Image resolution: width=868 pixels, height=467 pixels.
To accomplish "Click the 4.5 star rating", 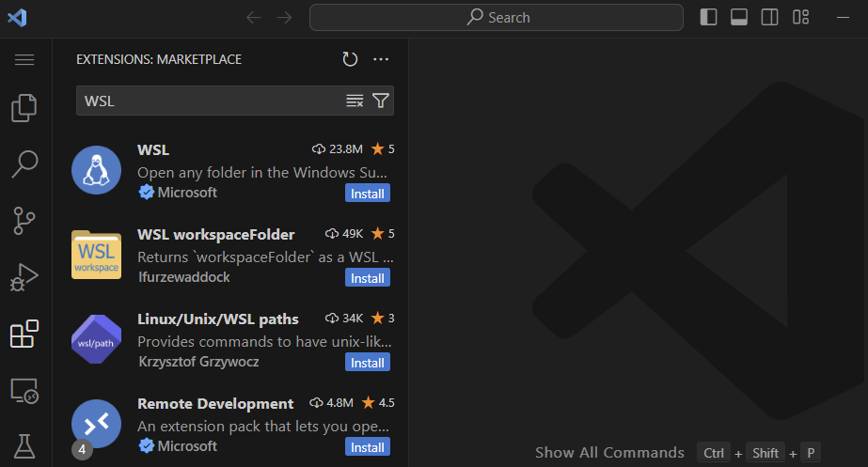I will [x=378, y=403].
